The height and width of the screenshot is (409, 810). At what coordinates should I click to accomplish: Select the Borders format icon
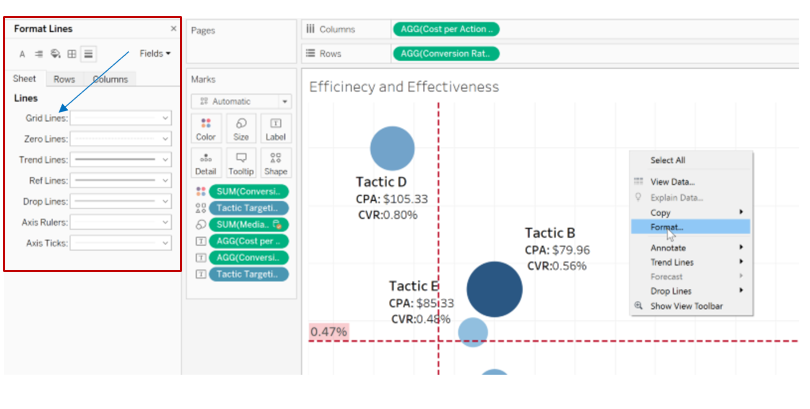[72, 54]
